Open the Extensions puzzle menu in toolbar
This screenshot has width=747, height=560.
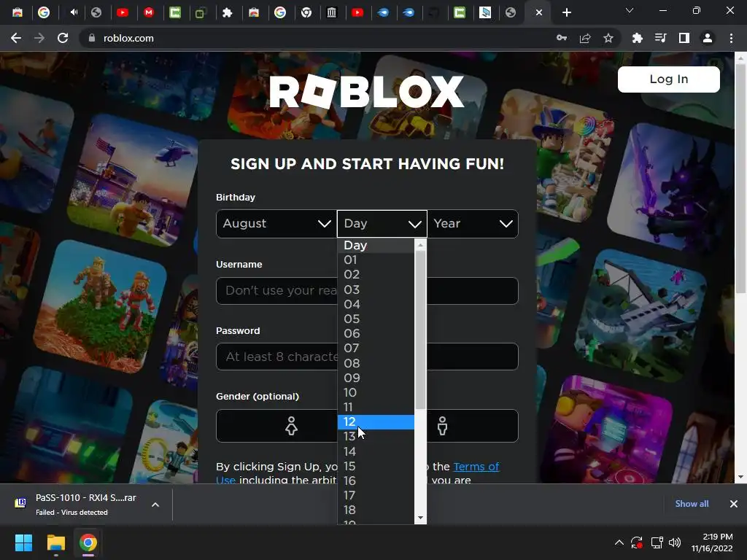pos(638,38)
